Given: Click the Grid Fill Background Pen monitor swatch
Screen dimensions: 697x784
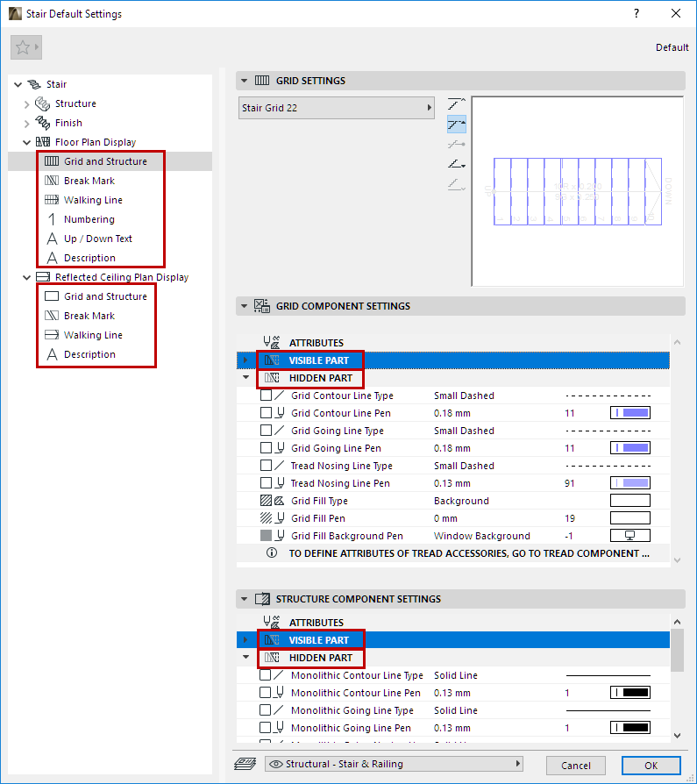Looking at the screenshot, I should (x=630, y=536).
